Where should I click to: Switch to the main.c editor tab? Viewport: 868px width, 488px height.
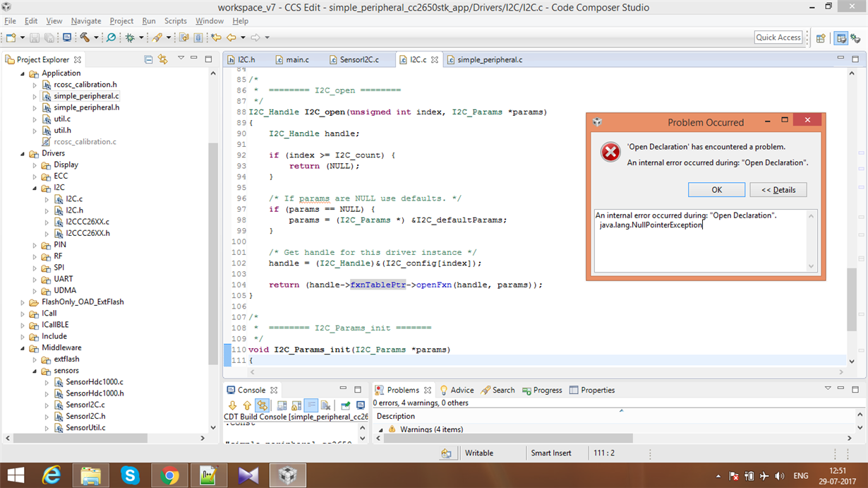(297, 60)
